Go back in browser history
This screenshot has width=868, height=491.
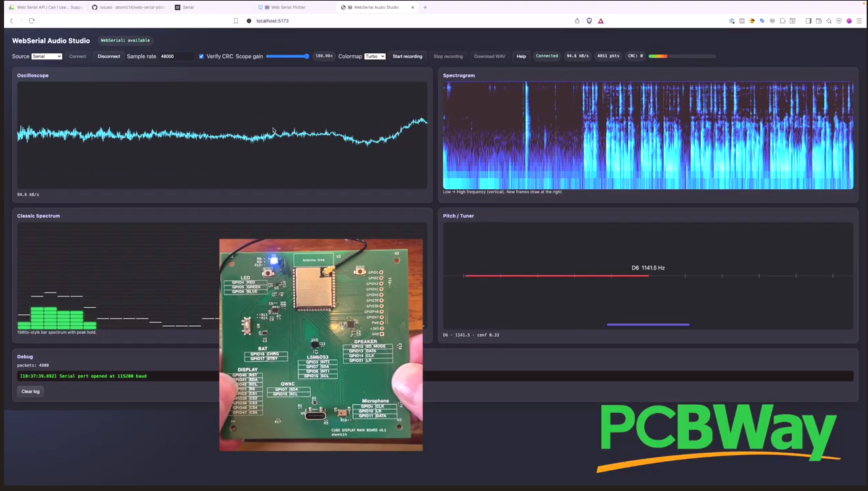[11, 21]
